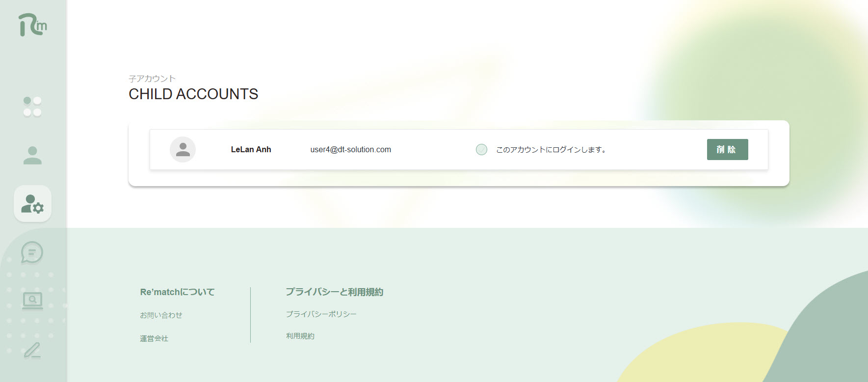
Task: Open the 運営会社 footer link
Action: (154, 338)
